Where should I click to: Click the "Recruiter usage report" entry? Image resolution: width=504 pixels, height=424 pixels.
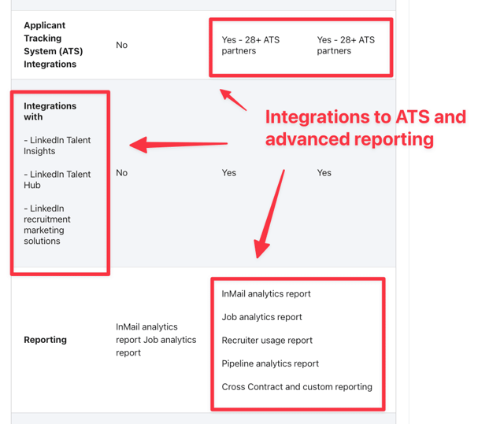pyautogui.click(x=267, y=341)
